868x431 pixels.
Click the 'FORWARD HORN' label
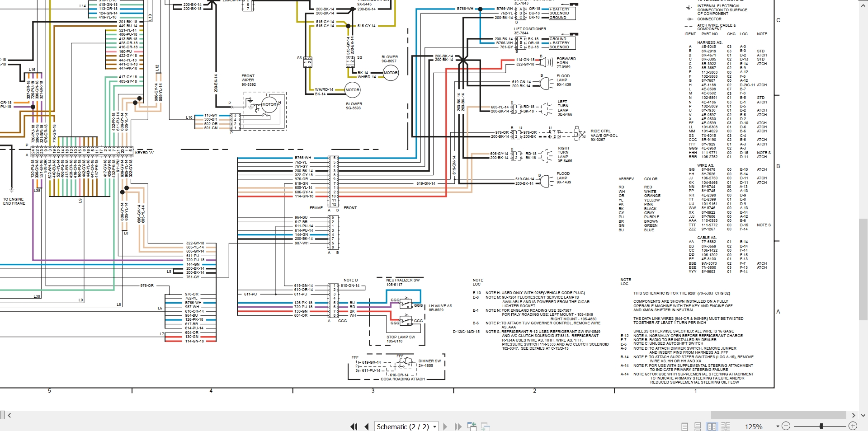coord(566,61)
